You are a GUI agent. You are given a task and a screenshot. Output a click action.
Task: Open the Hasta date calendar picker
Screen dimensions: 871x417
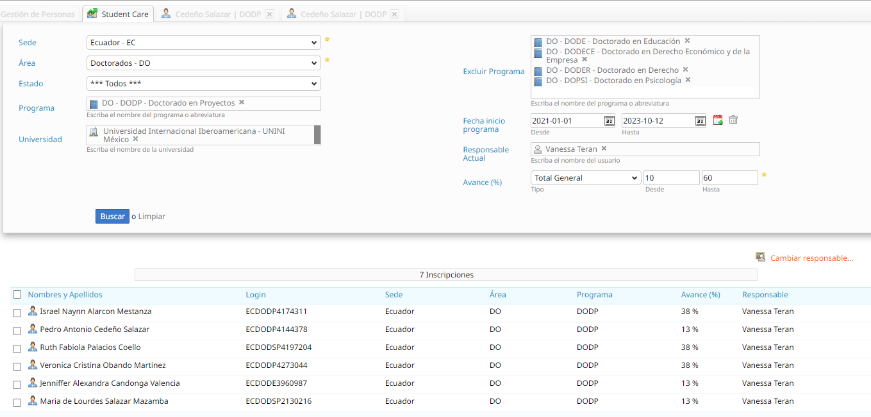pos(701,121)
